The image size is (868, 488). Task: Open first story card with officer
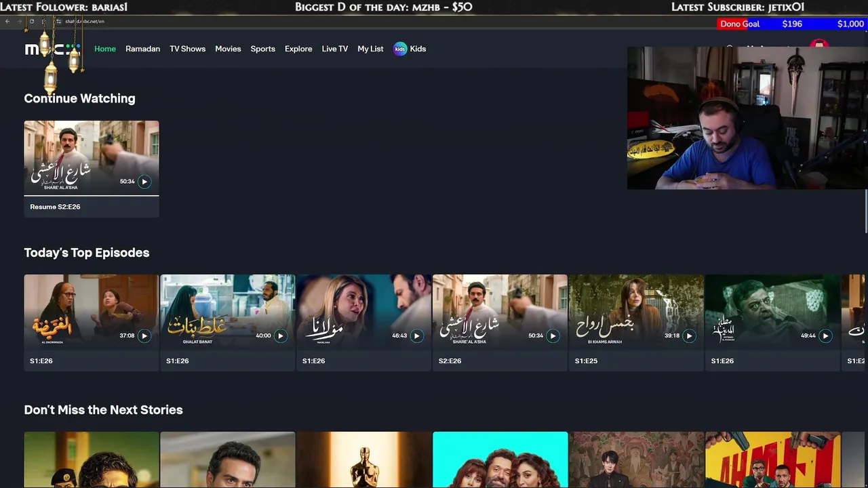coord(92,460)
